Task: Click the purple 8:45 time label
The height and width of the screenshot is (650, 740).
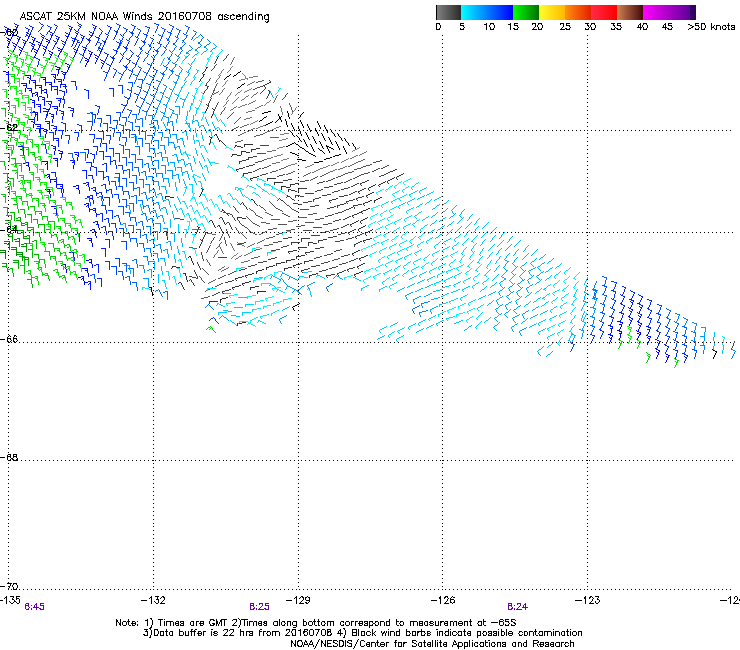Action: (34, 607)
